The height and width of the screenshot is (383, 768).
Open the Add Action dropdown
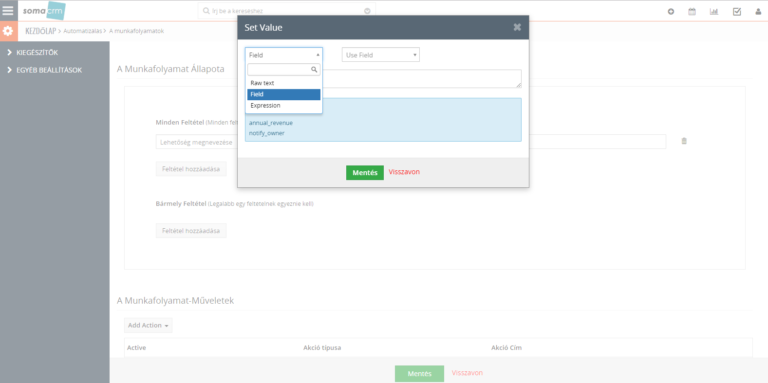click(148, 325)
